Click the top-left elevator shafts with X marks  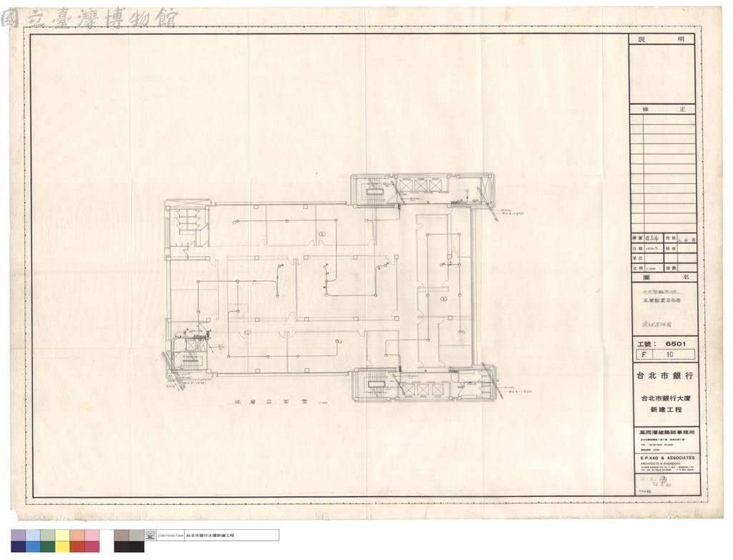point(420,186)
